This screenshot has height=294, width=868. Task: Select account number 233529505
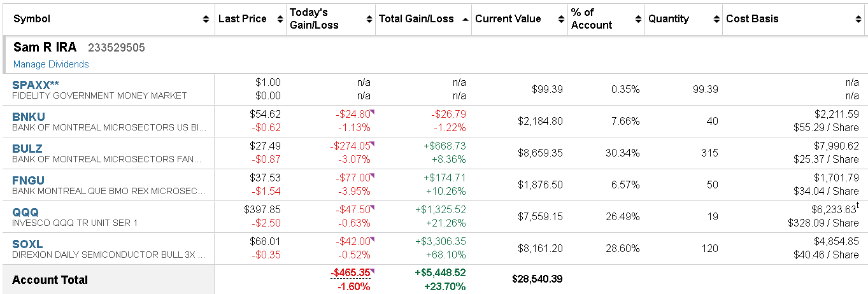[117, 48]
